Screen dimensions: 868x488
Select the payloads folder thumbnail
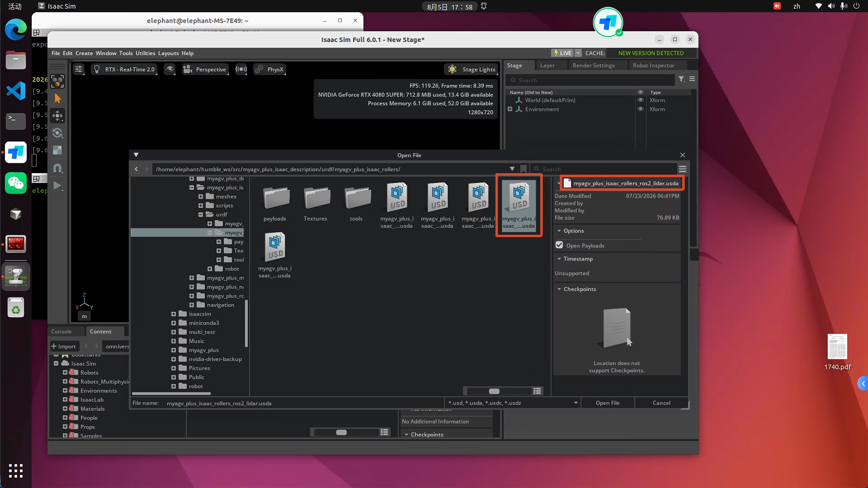[275, 203]
